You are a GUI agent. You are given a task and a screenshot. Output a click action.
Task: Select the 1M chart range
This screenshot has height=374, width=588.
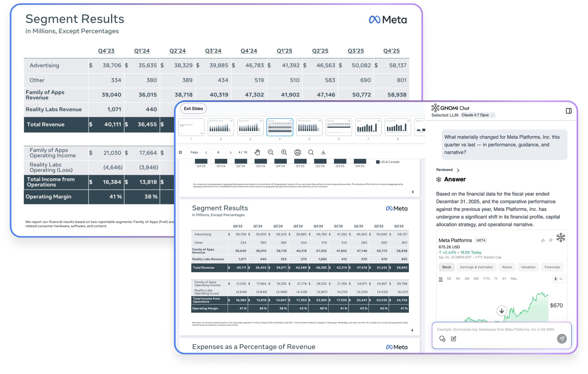458,278
